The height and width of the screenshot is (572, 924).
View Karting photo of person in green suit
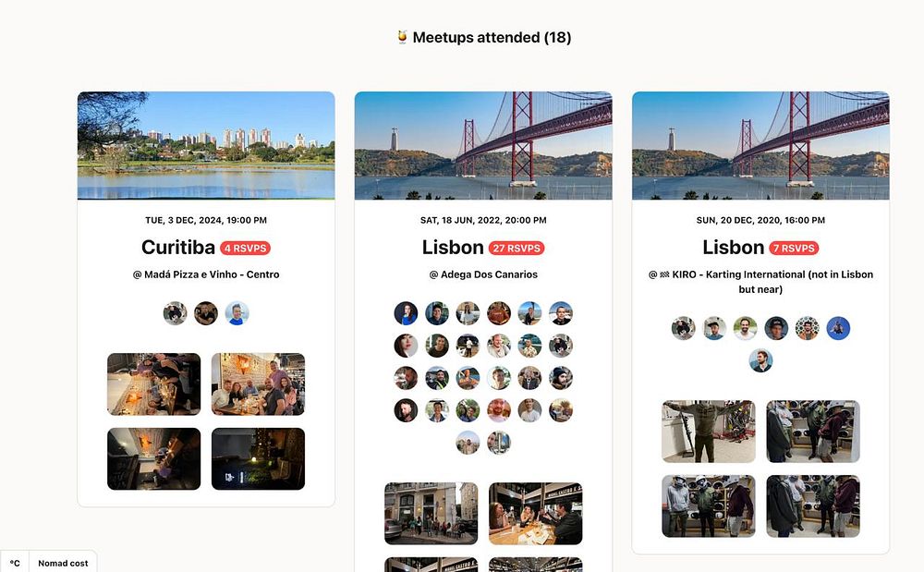(x=709, y=432)
